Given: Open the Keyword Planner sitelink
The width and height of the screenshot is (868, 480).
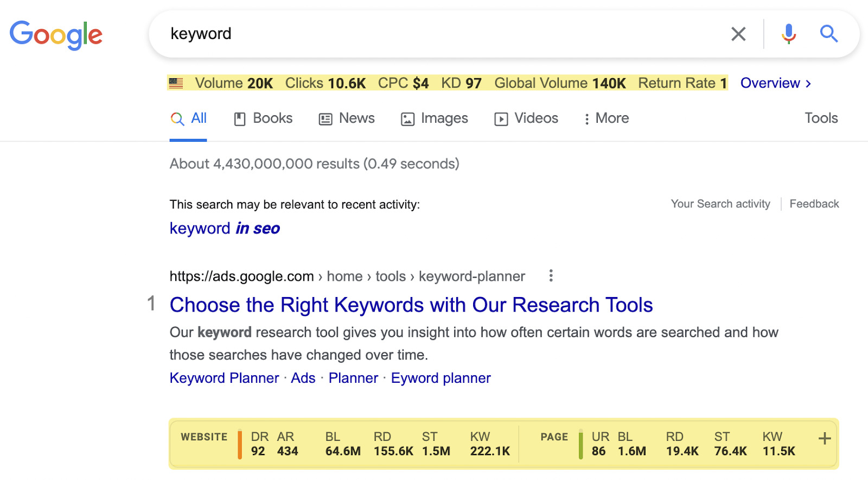Looking at the screenshot, I should 224,378.
